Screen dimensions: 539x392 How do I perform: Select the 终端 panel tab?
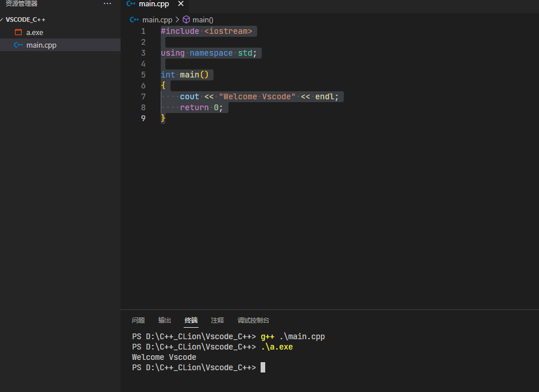(191, 320)
